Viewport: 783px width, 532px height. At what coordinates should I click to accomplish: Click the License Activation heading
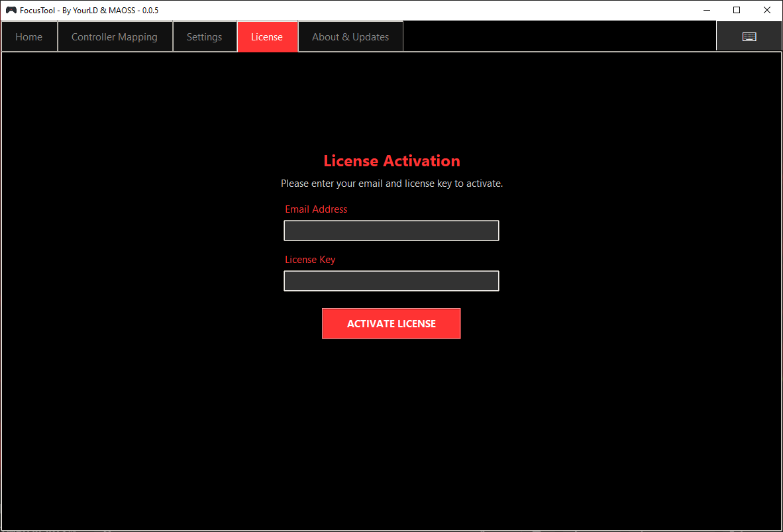point(391,160)
